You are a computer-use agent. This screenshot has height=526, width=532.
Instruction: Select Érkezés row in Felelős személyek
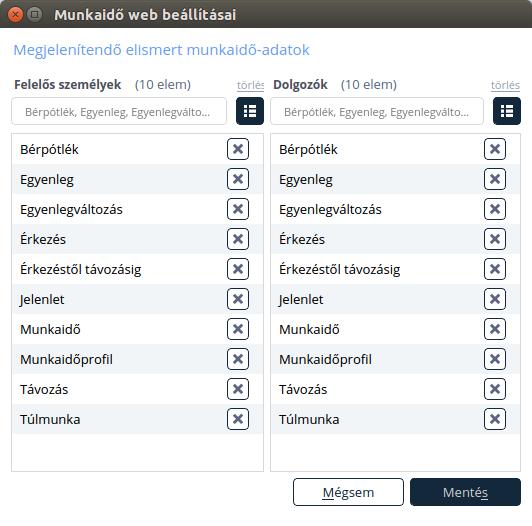point(137,239)
